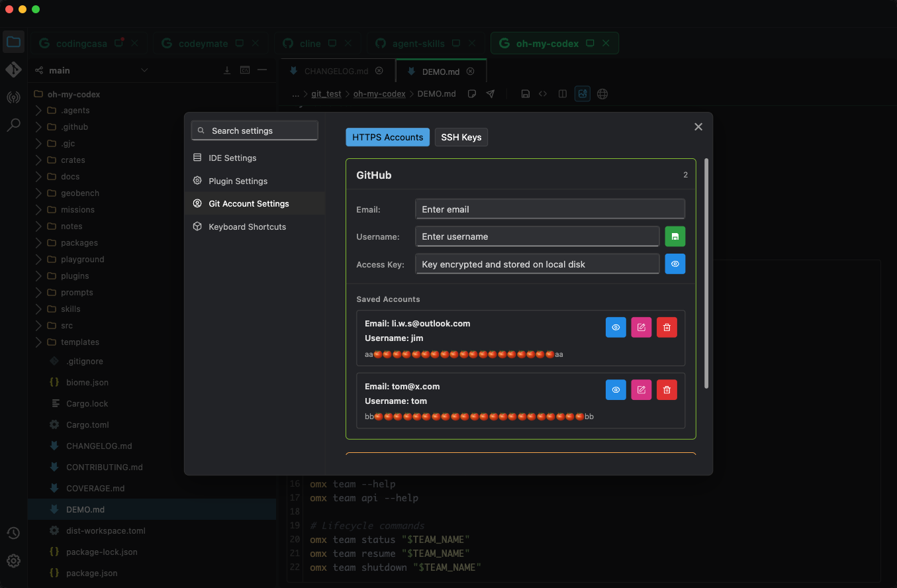Select CONTRIBUTING.md in file tree
Screen dimensions: 897x588
[x=152, y=467]
